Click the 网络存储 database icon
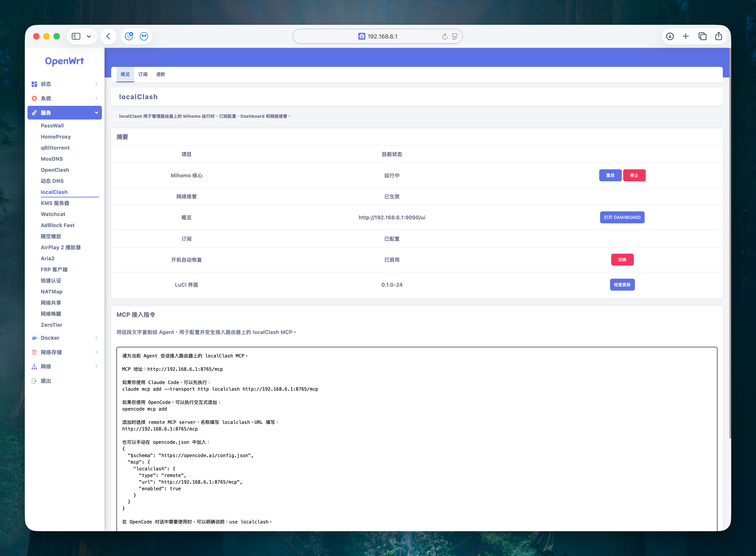756x556 pixels. pyautogui.click(x=34, y=352)
